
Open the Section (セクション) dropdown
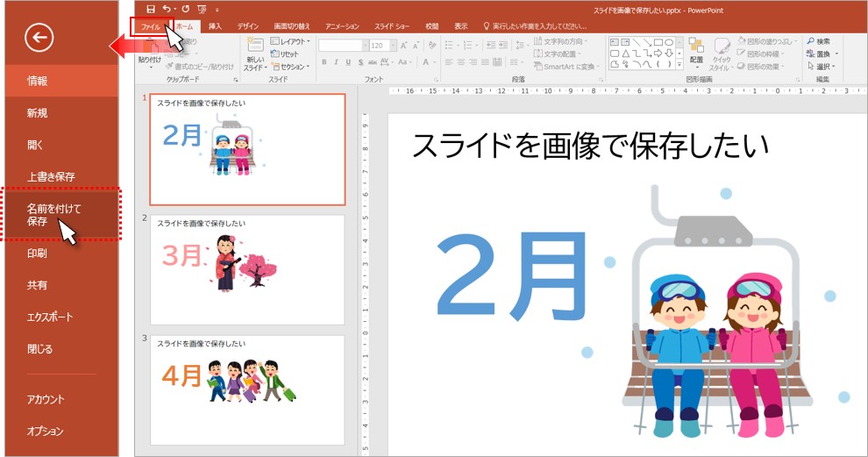289,67
